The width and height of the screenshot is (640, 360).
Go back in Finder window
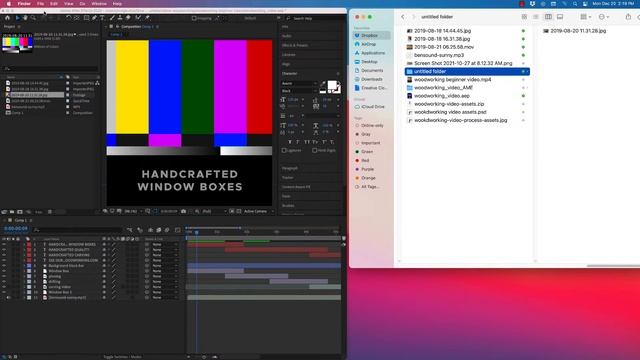pos(403,17)
